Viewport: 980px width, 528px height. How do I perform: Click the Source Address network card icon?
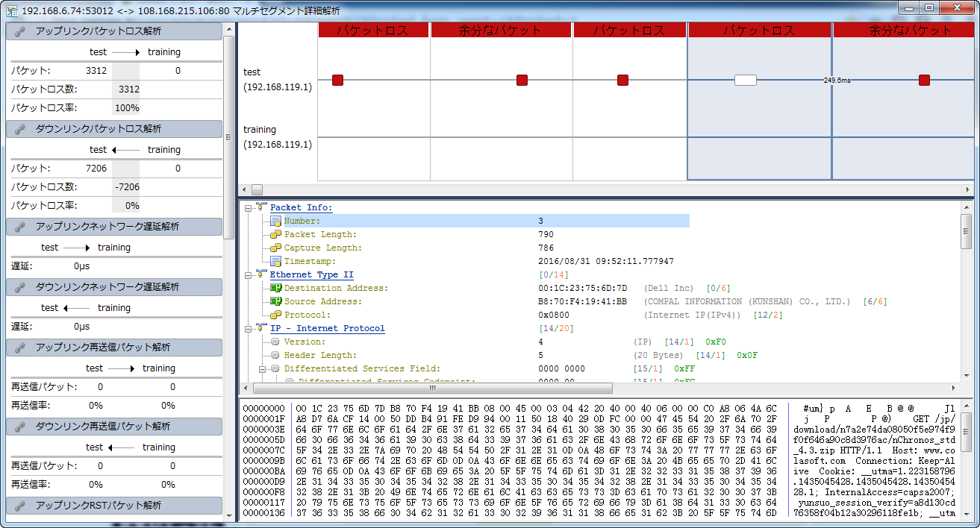tap(275, 302)
